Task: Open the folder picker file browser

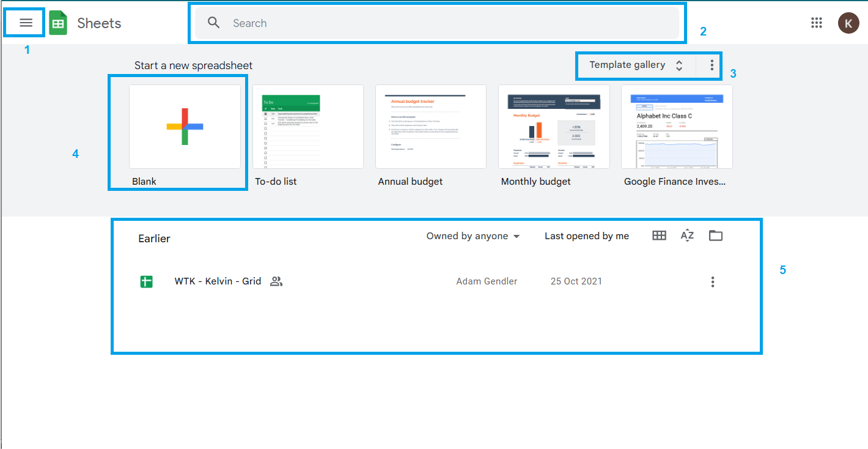Action: [x=715, y=235]
